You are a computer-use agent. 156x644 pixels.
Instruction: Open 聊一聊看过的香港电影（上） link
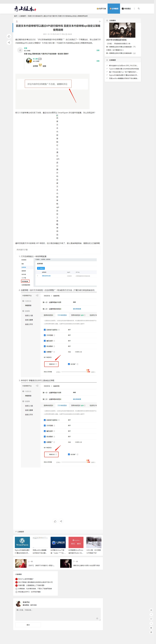[x=121, y=53]
